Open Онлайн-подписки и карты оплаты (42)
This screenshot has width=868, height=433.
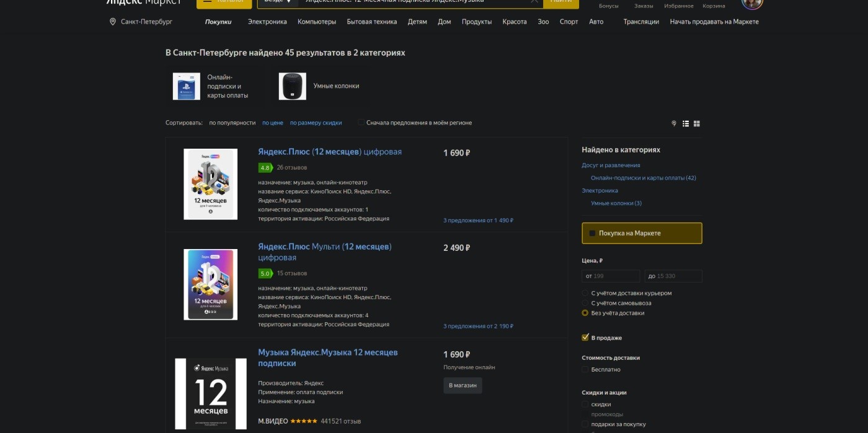644,178
